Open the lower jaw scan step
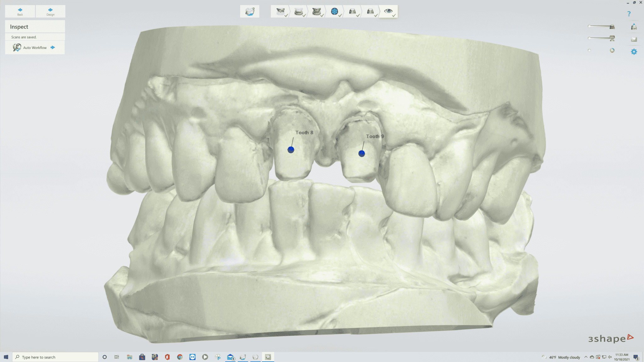The width and height of the screenshot is (644, 362). [298, 12]
